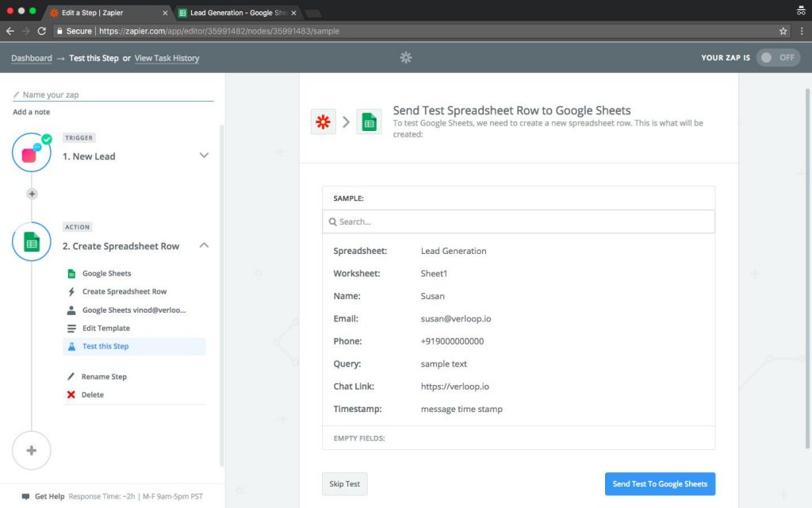
Task: Click the Skip Test button
Action: pos(345,483)
